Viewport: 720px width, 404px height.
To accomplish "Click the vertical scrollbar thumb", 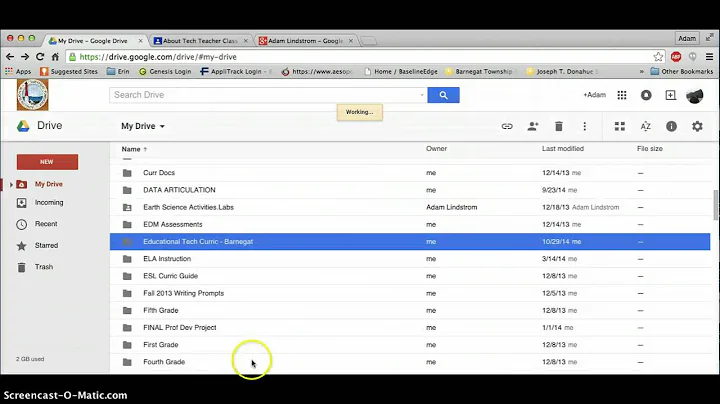I will (x=715, y=206).
